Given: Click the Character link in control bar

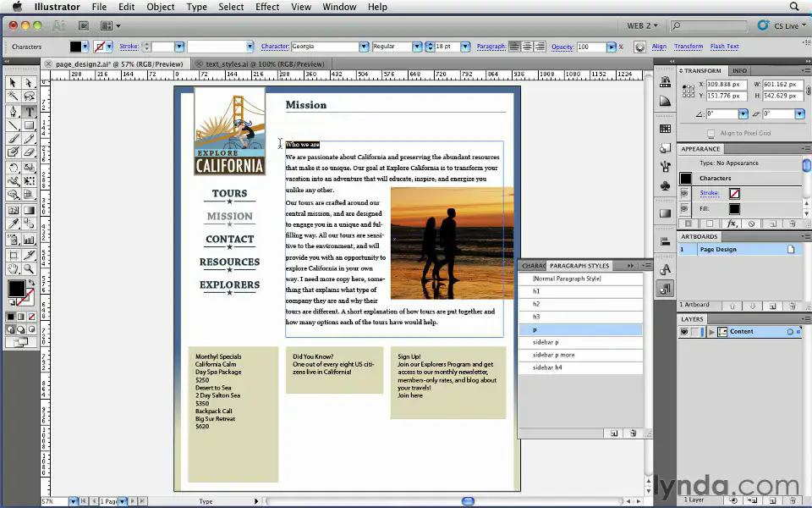Looking at the screenshot, I should [x=275, y=46].
